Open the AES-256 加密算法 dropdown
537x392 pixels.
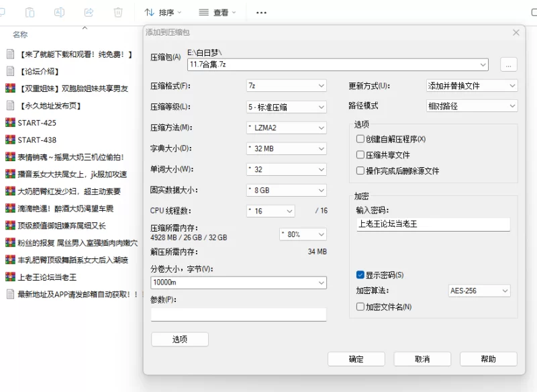coord(479,291)
